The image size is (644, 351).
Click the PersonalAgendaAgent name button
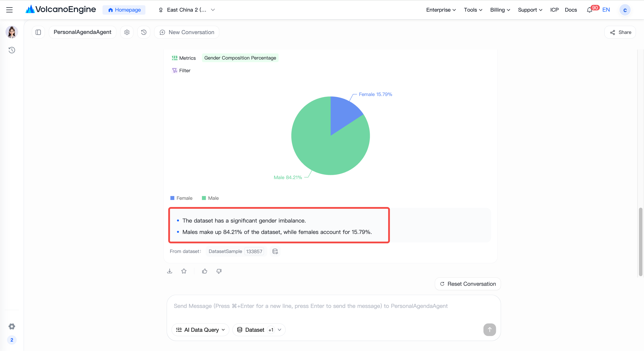(x=83, y=32)
